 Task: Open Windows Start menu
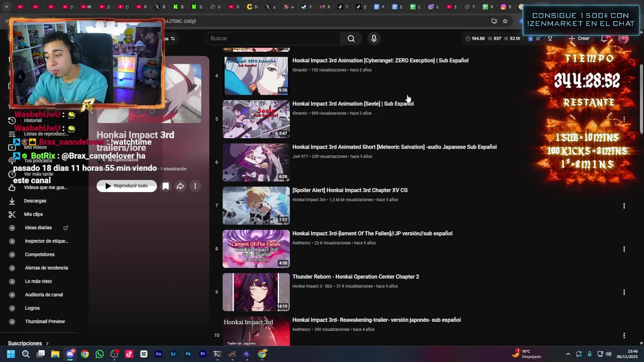pos(11,354)
